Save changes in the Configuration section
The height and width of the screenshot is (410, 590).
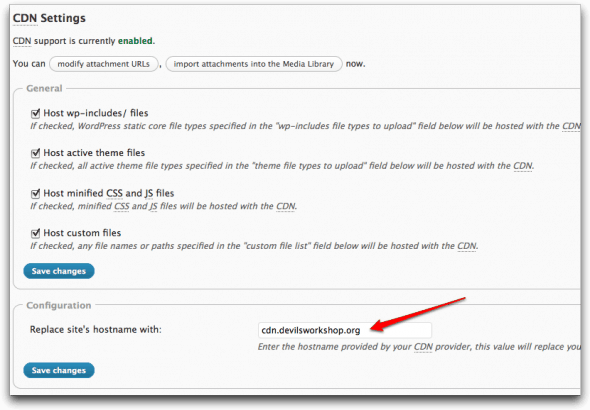59,371
